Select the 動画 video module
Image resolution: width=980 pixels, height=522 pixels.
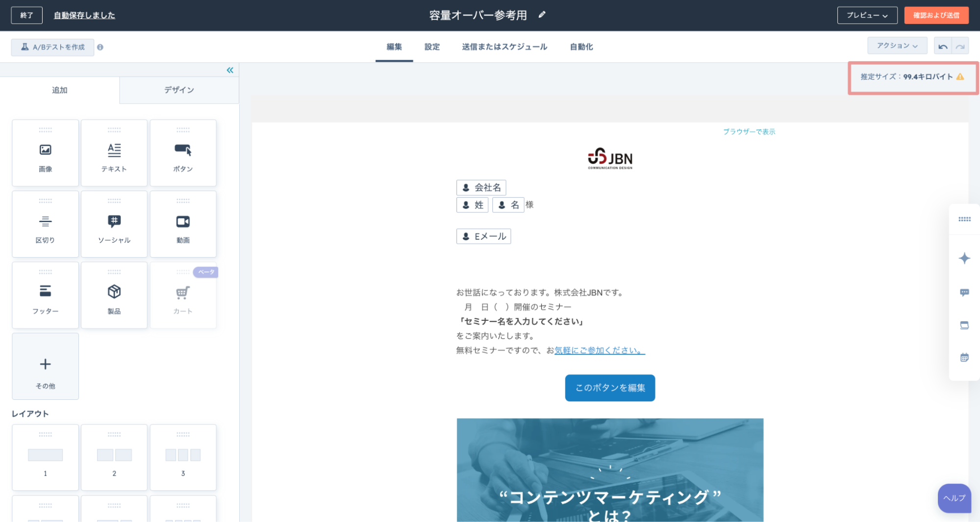(x=183, y=224)
